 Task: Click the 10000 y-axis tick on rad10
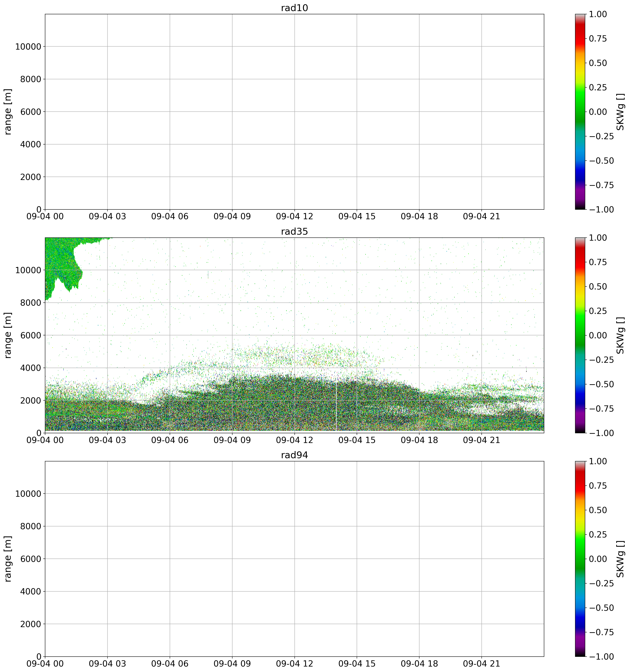click(x=28, y=47)
